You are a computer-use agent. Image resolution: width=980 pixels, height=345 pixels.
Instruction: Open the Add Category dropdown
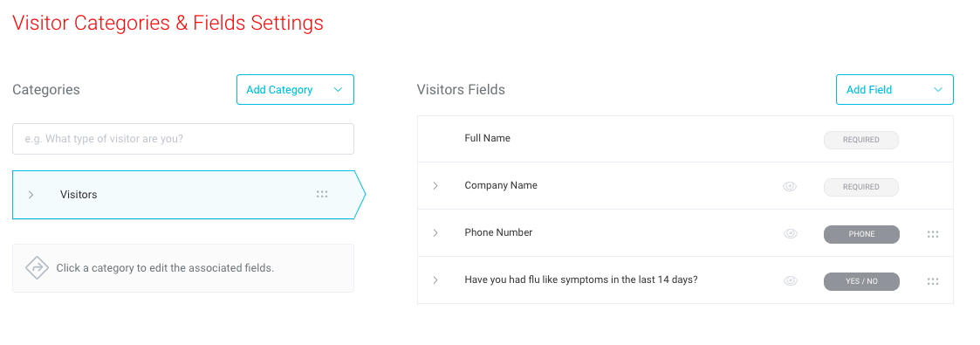tap(295, 89)
